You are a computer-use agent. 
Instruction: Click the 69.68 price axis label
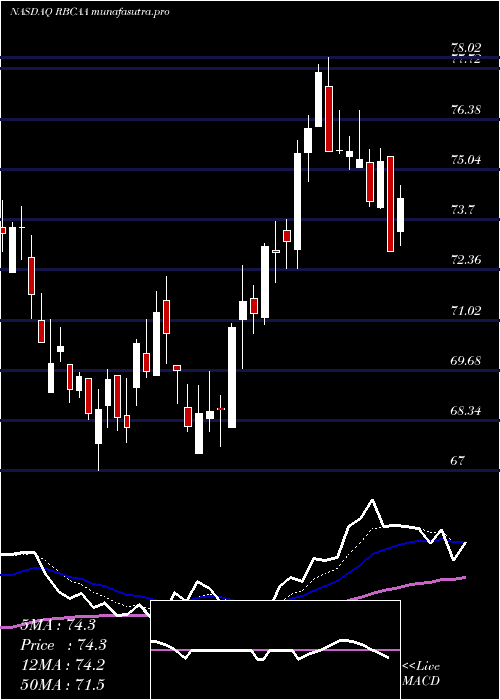pyautogui.click(x=466, y=360)
